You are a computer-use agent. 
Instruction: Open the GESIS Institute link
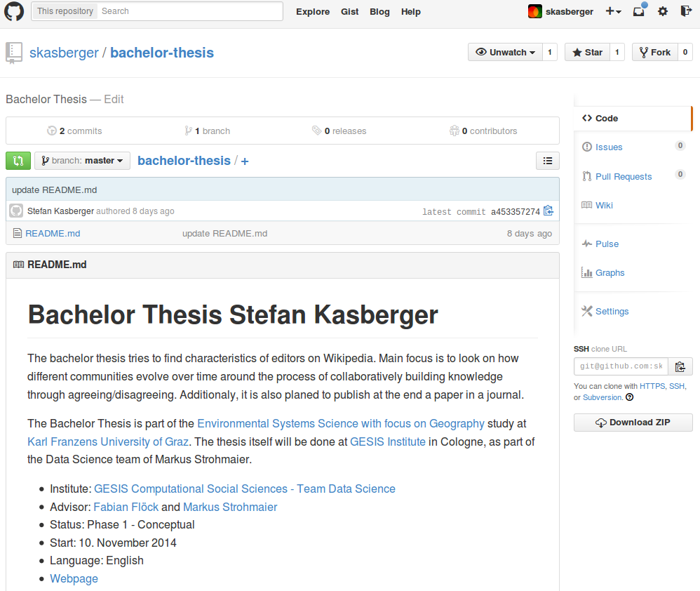click(387, 441)
